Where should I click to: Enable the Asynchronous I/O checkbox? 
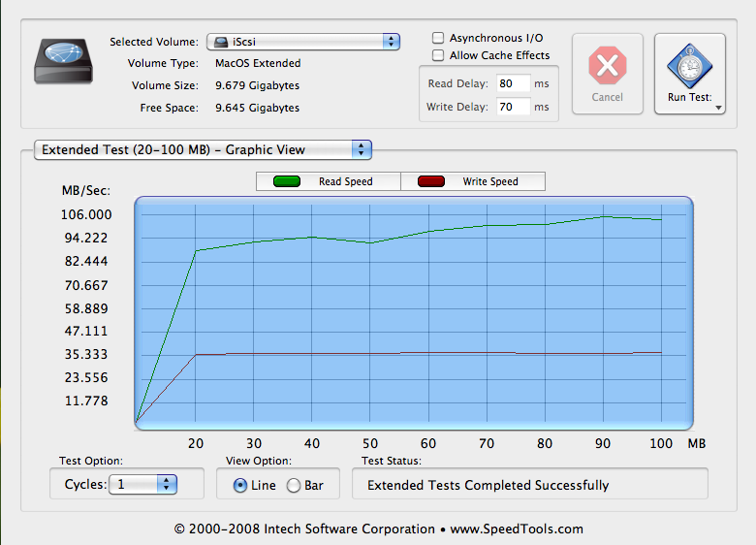click(x=438, y=38)
